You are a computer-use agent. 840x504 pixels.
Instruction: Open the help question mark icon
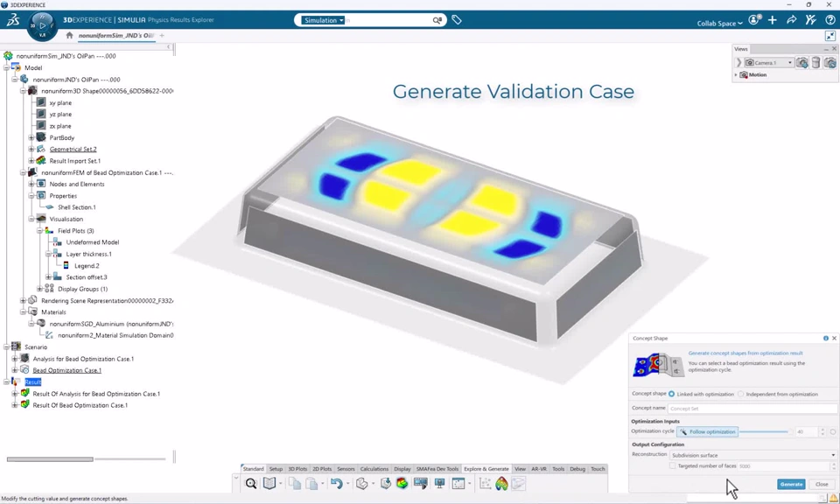pyautogui.click(x=829, y=20)
